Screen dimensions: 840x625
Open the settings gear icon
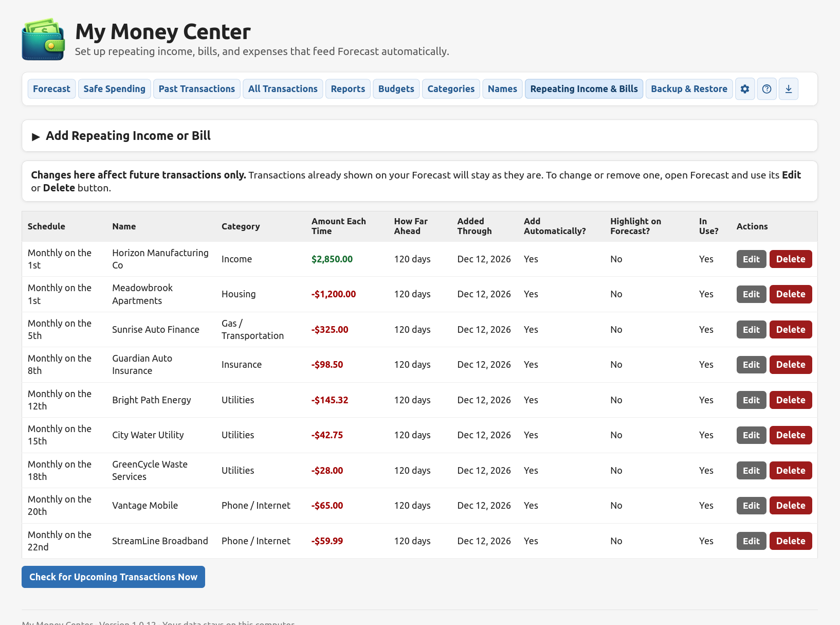[x=745, y=89]
